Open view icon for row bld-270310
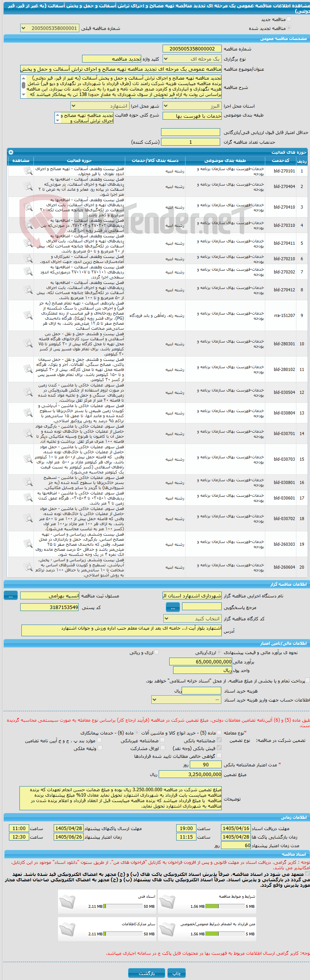The image size is (310, 980). click(28, 225)
